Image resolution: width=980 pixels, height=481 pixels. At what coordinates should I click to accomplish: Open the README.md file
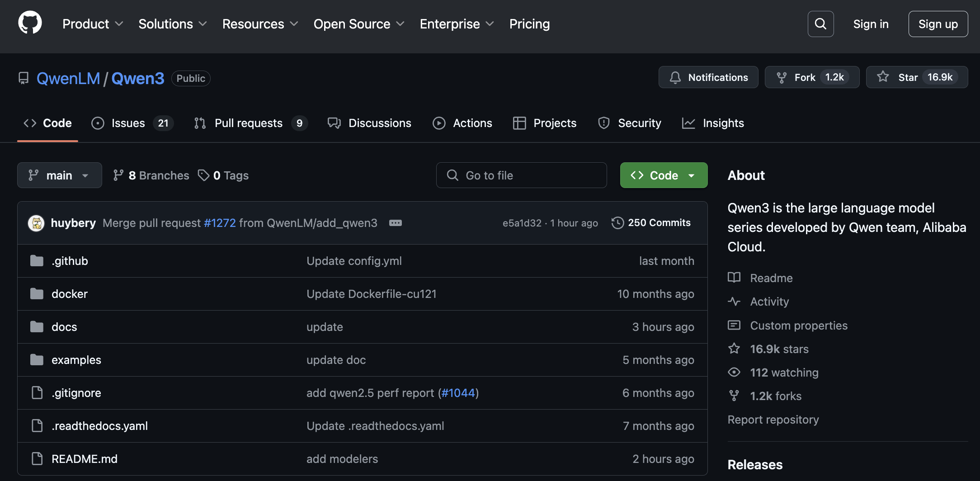tap(84, 459)
